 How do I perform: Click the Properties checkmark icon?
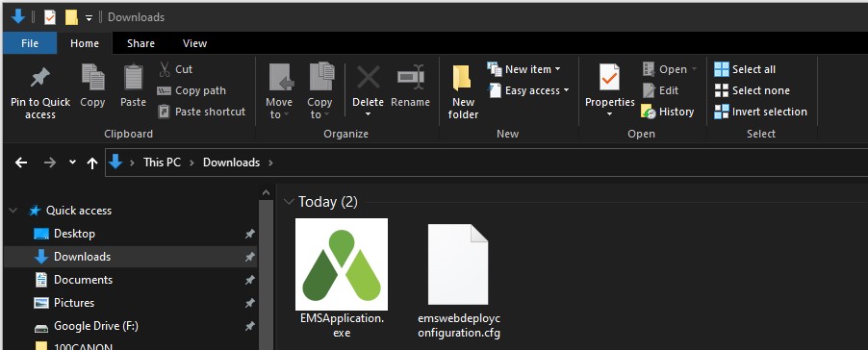tap(609, 78)
